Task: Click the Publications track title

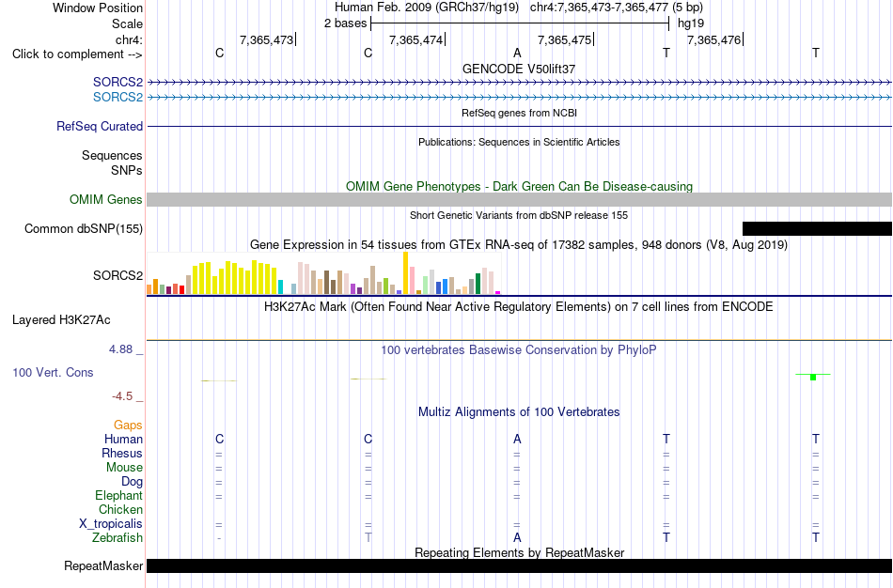Action: tap(519, 142)
